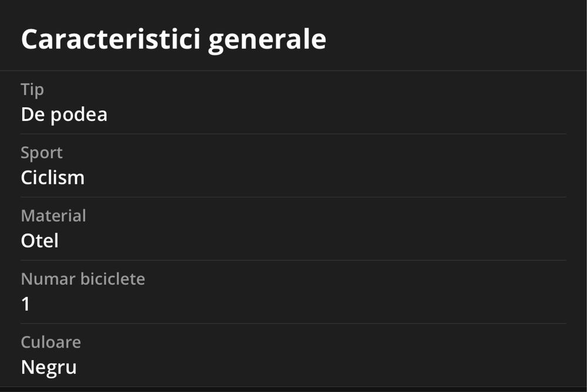Click the divider between Tip and Sport rows
Viewport: 587px width, 392px height.
tap(293, 134)
